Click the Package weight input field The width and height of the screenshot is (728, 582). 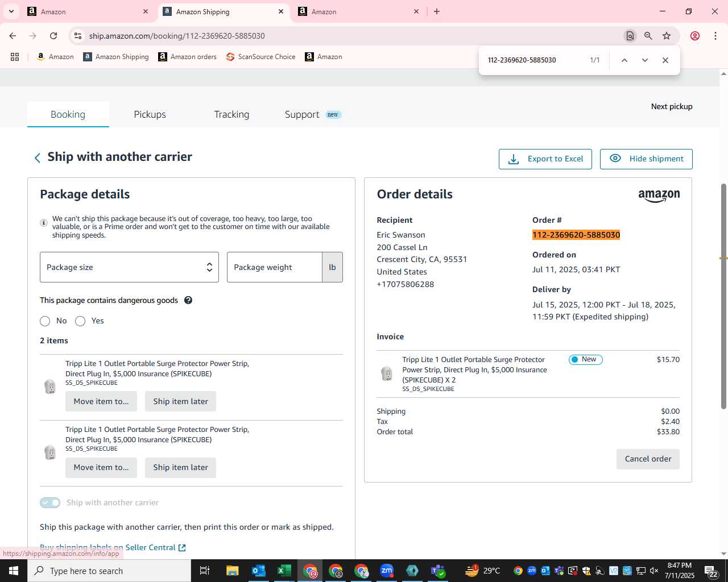pos(275,267)
